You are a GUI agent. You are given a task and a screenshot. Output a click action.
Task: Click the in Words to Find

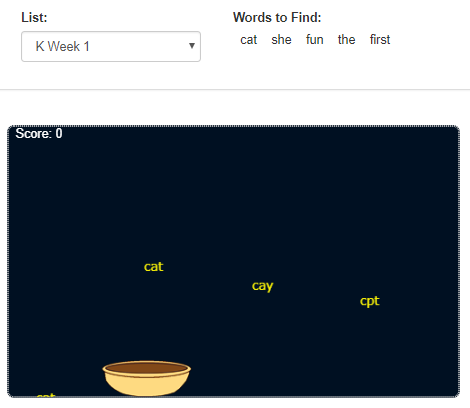(x=346, y=40)
